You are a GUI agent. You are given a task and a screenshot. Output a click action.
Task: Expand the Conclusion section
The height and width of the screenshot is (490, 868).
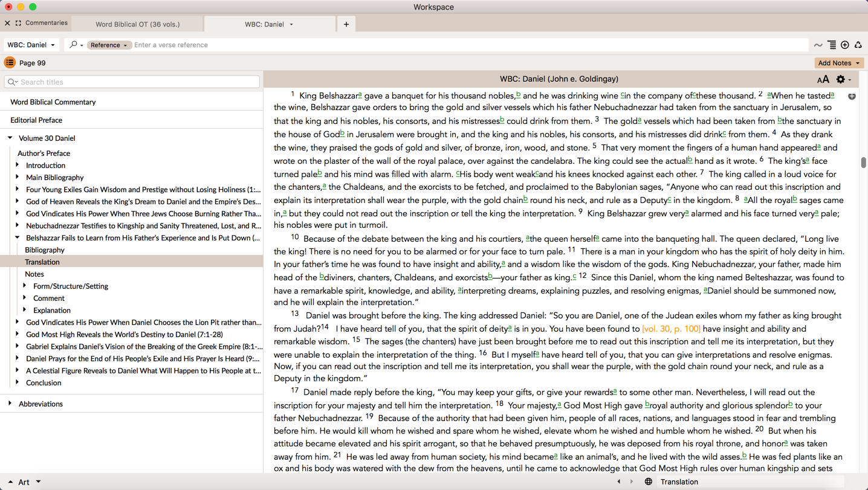(18, 382)
